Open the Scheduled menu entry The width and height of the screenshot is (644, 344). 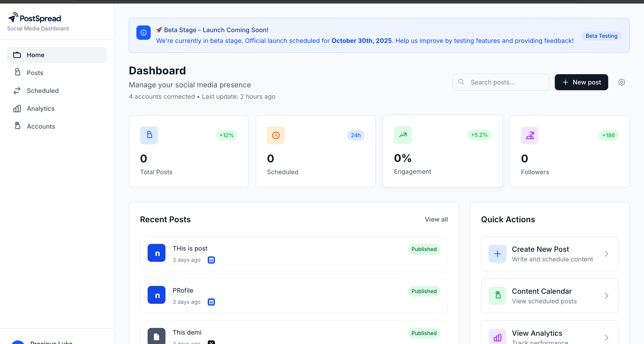click(43, 91)
